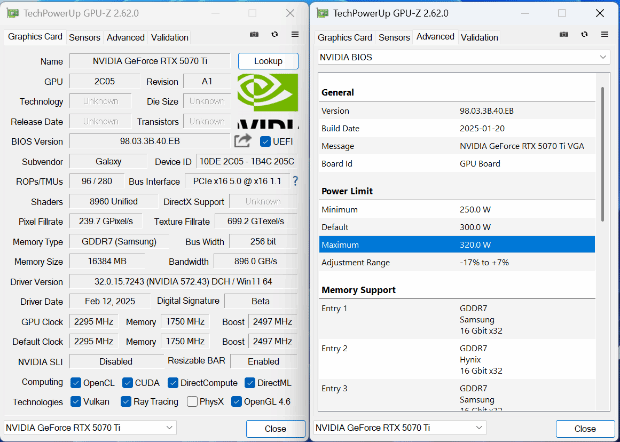Toggle the CUDA checkbox
The image size is (620, 442).
(x=127, y=383)
